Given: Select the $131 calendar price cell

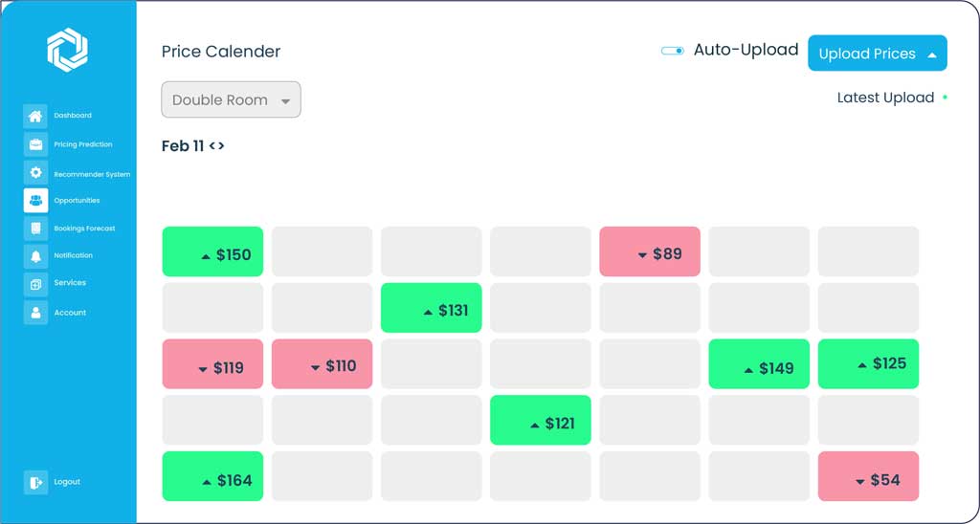Looking at the screenshot, I should coord(431,308).
